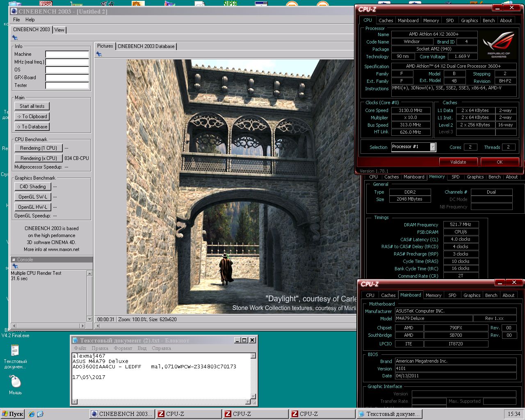Click the Текстовый документ desktop icon
525x420 pixels.
pyautogui.click(x=15, y=356)
